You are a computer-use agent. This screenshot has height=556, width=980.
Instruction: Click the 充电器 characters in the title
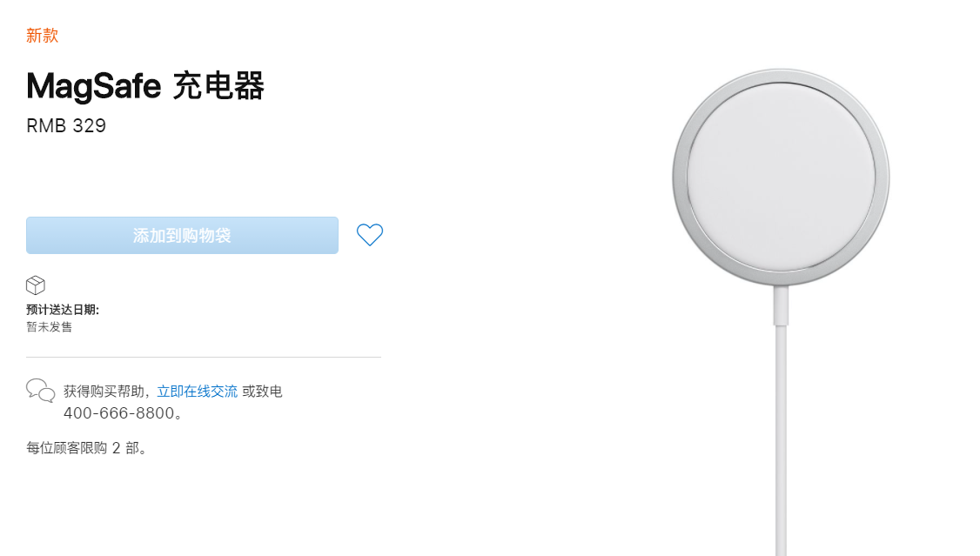[x=218, y=86]
